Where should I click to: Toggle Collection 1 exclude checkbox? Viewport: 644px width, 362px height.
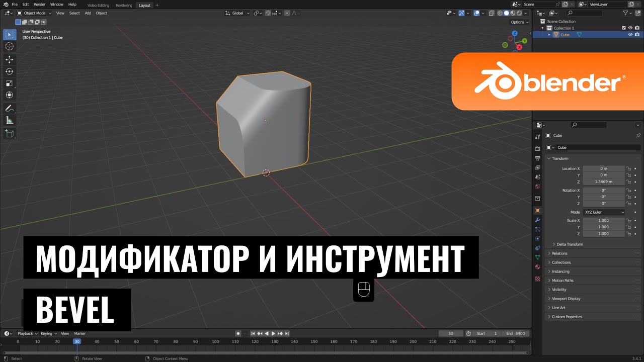(624, 28)
